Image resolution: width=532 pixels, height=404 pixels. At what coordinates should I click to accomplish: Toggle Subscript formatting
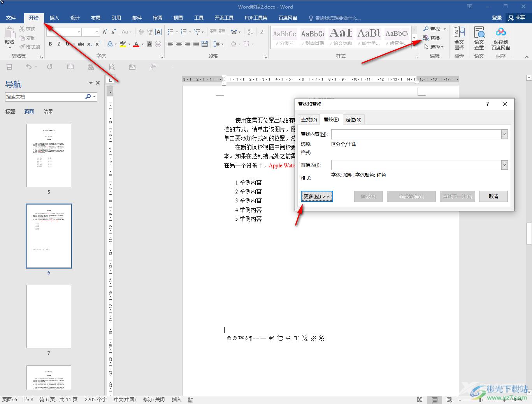pos(90,44)
